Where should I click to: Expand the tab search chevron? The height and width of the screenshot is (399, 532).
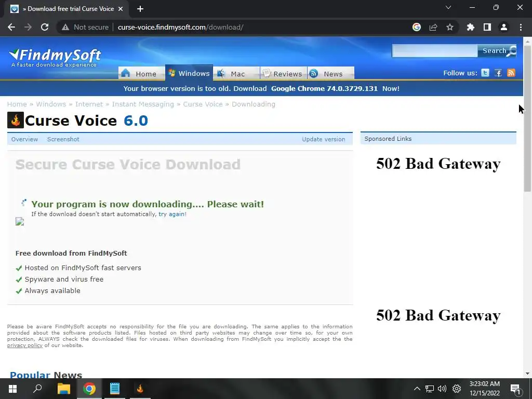(448, 7)
